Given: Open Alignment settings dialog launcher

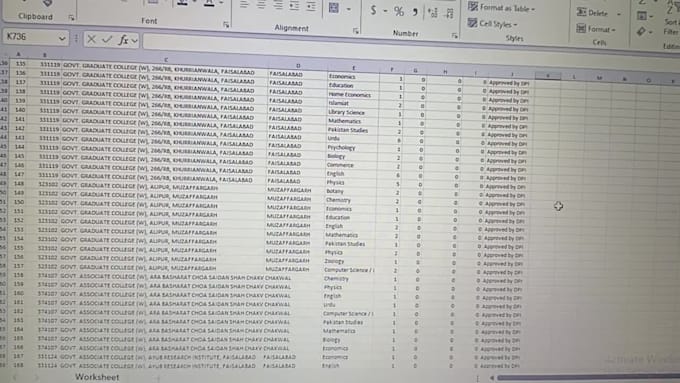Looking at the screenshot, I should point(356,31).
